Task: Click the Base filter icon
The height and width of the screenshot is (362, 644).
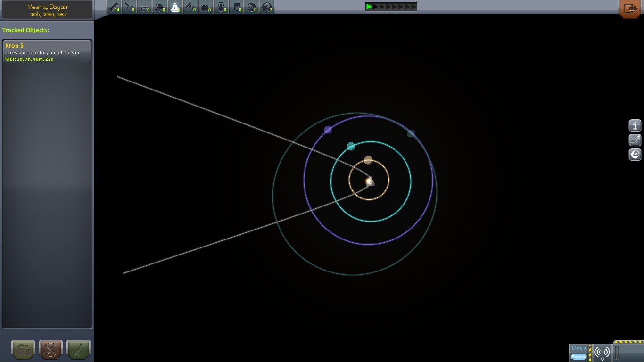Action: pos(206,7)
